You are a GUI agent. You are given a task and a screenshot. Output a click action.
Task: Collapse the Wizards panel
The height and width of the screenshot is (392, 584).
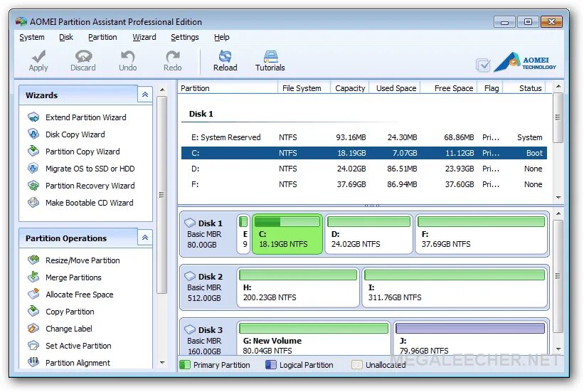point(145,95)
